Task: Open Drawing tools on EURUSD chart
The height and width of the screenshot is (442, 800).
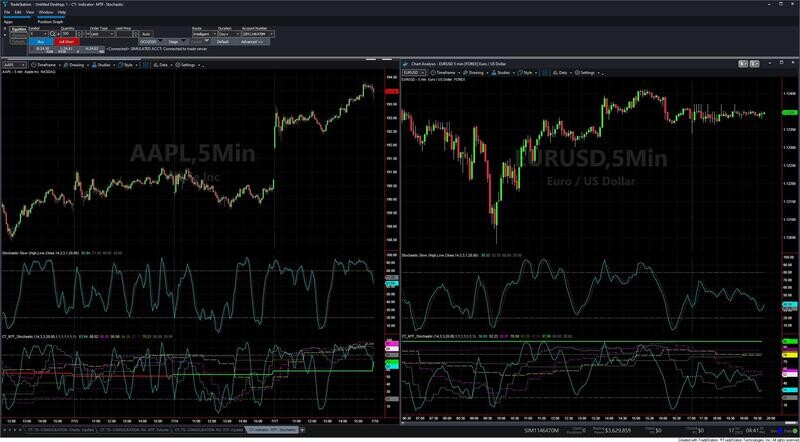Action: pyautogui.click(x=476, y=73)
